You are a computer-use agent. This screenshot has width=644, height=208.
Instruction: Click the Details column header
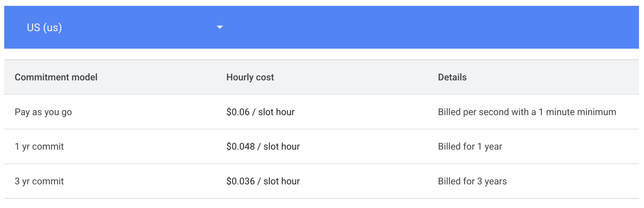tap(452, 77)
